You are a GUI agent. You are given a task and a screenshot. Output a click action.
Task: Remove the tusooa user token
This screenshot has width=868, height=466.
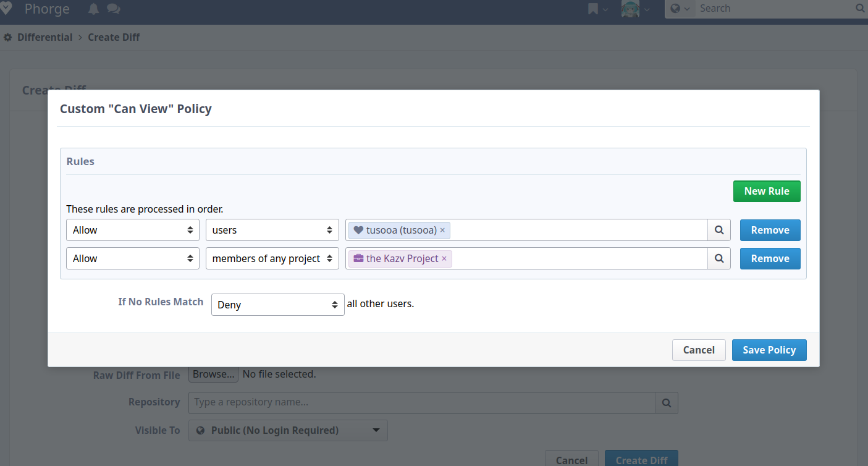pyautogui.click(x=442, y=230)
